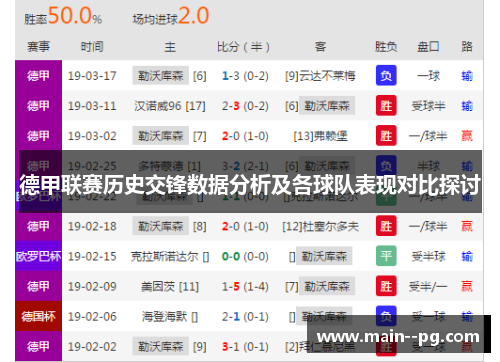This screenshot has width=500, height=362.
Task: Click the date 19-02-15
Action: (92, 256)
